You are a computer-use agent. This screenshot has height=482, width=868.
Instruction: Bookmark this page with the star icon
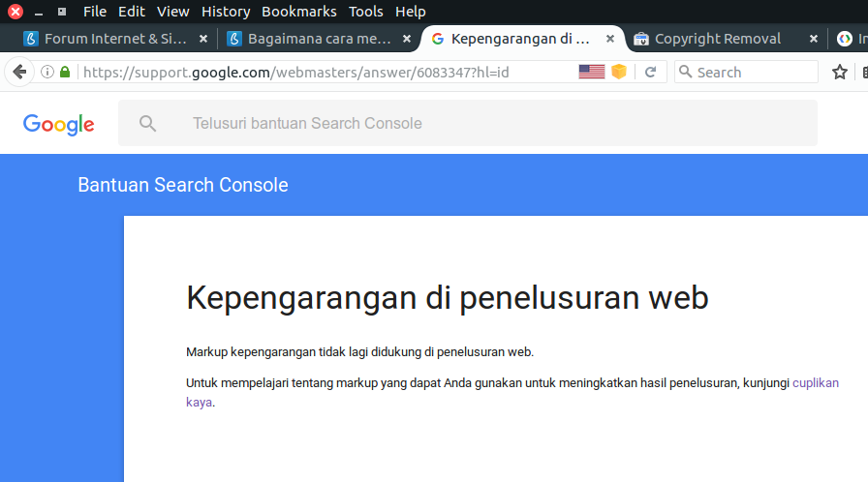click(x=839, y=72)
